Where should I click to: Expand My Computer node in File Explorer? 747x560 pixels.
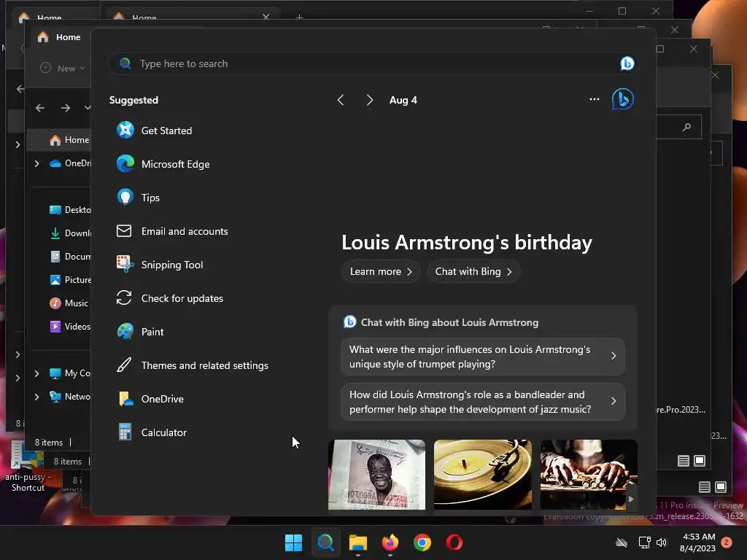[x=36, y=373]
